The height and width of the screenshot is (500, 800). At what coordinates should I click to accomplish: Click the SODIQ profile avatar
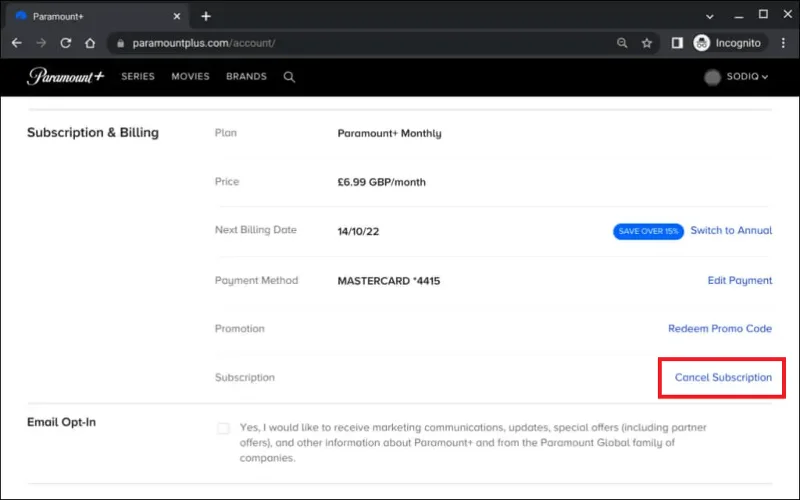(712, 77)
